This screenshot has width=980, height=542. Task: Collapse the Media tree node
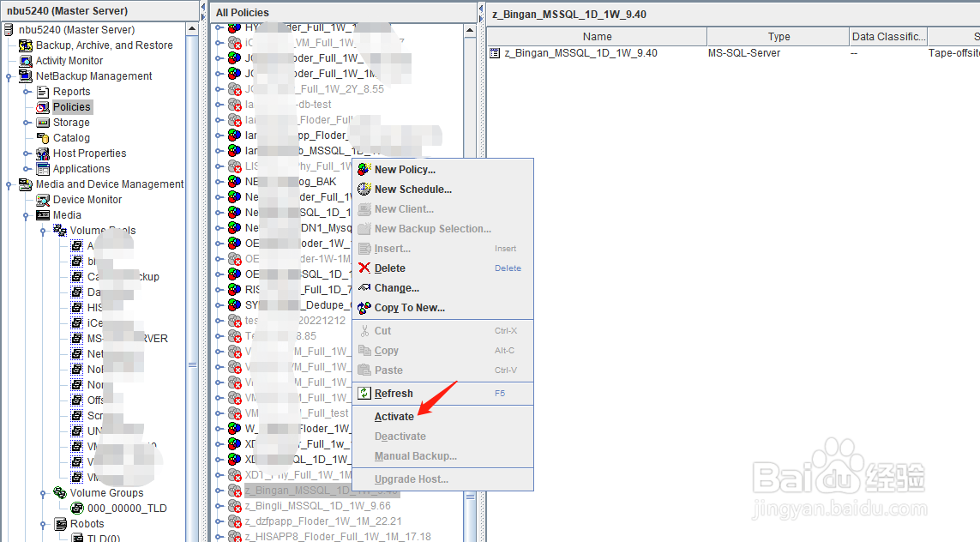coord(27,215)
